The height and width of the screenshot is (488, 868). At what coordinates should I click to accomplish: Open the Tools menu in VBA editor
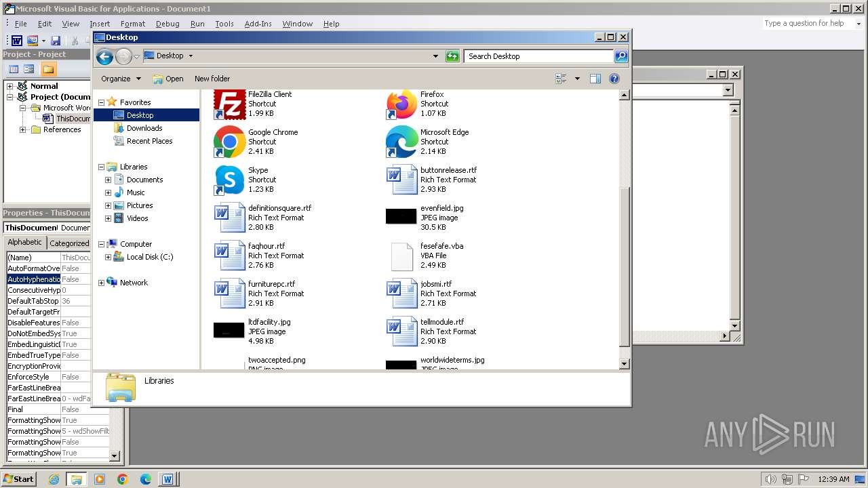coord(224,24)
